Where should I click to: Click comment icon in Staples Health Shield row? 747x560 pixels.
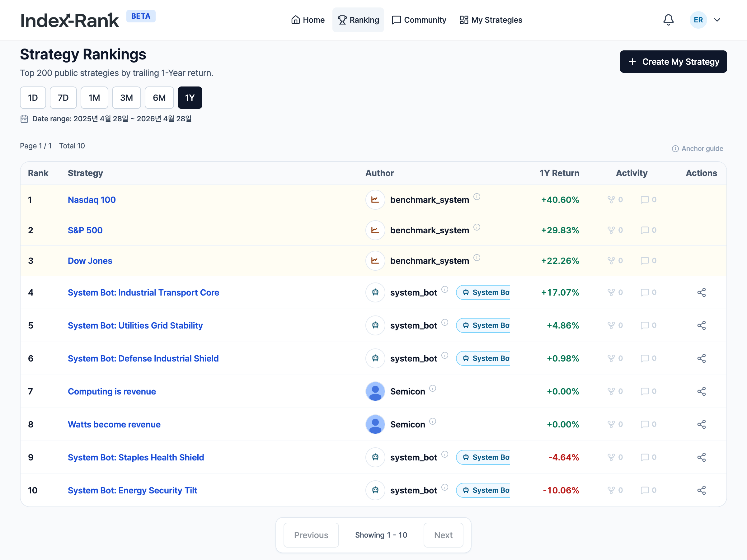tap(644, 457)
